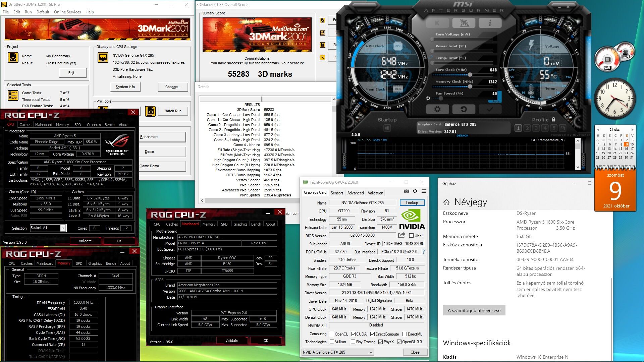The height and width of the screenshot is (362, 644).
Task: Toggle Afterburner Windows startup icon
Action: (x=387, y=128)
